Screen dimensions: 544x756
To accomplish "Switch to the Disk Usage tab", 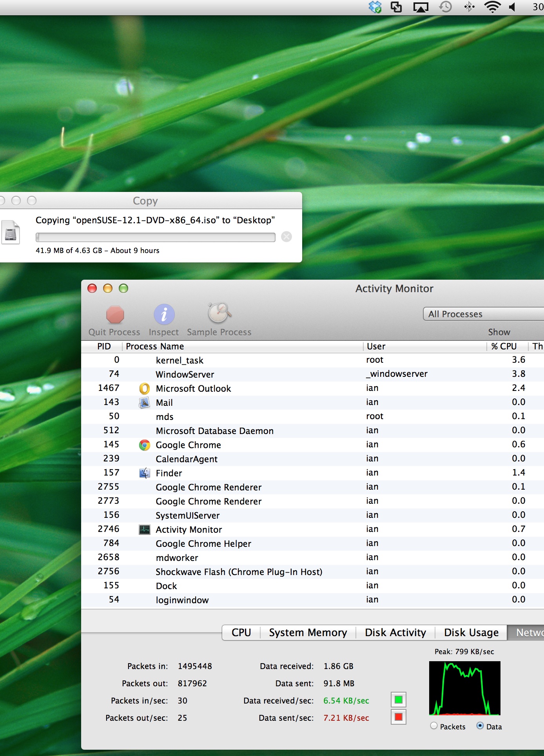I will 471,633.
